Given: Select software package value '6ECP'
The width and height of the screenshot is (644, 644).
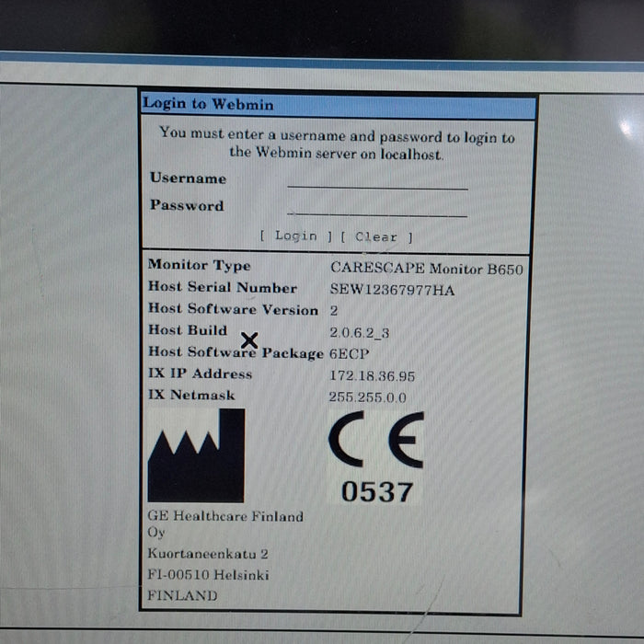Looking at the screenshot, I should click(349, 353).
